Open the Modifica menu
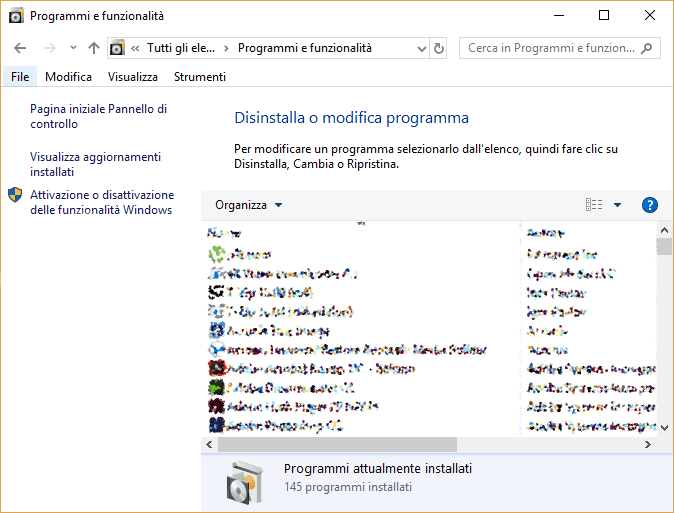Screen dimensions: 674x513 pos(68,77)
